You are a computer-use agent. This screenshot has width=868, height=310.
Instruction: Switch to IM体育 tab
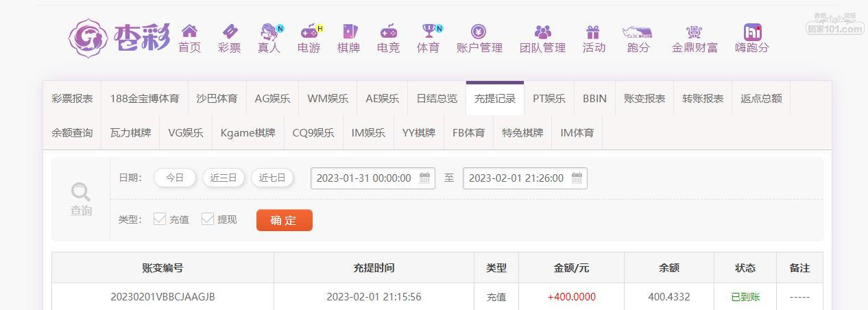577,132
